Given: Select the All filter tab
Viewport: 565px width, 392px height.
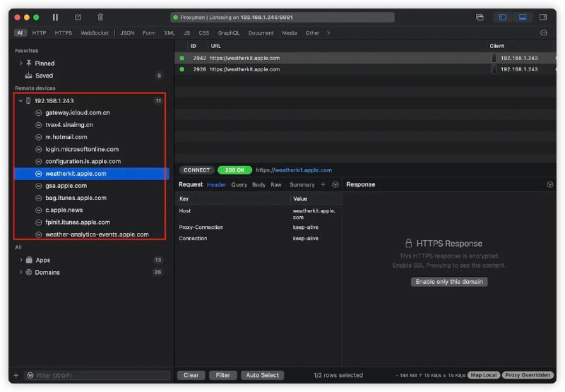Looking at the screenshot, I should [20, 32].
